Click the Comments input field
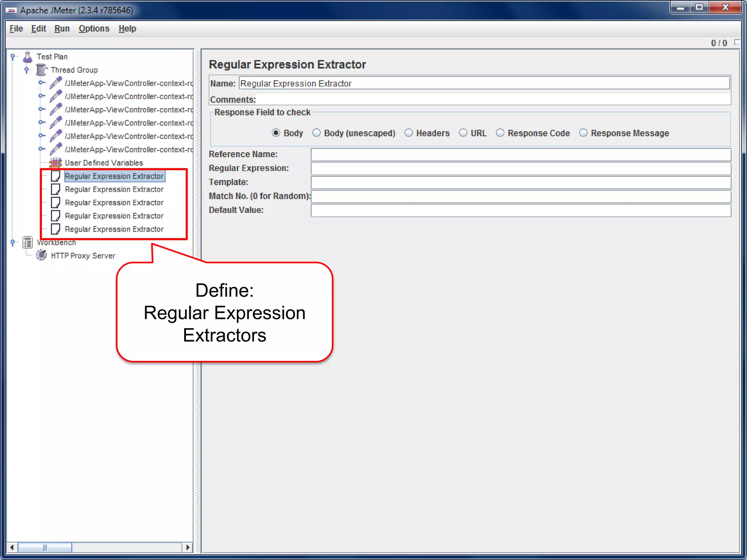This screenshot has height=560, width=747. (x=493, y=99)
